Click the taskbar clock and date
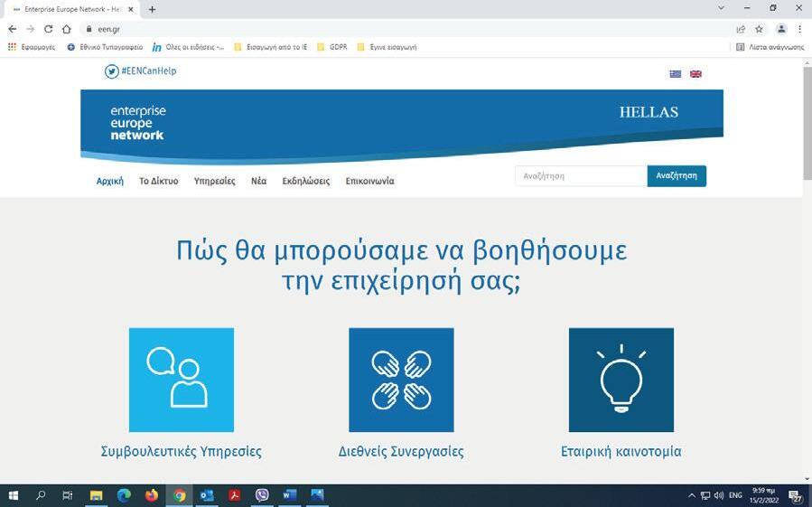The image size is (812, 507). point(764,495)
